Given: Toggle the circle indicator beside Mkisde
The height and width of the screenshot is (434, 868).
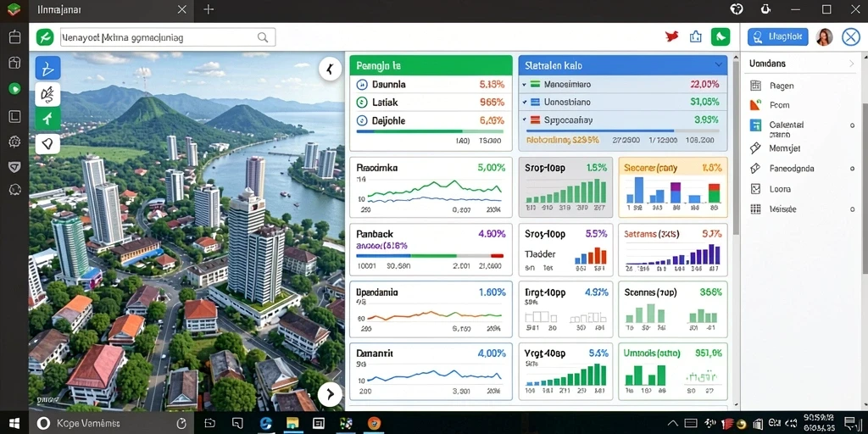Looking at the screenshot, I should coord(852,209).
